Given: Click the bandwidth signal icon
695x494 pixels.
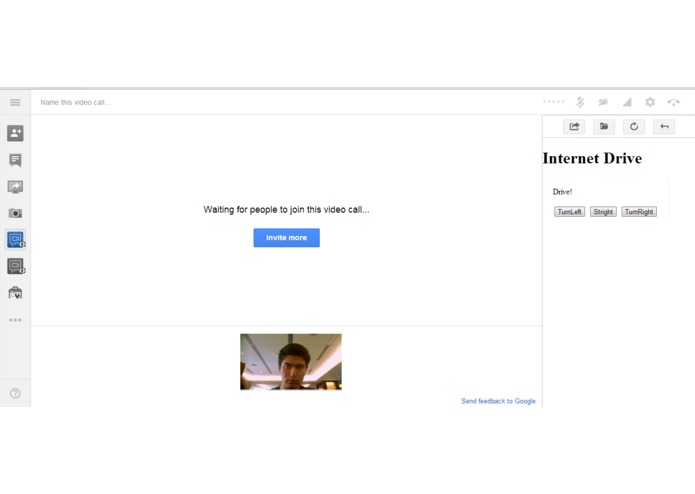Looking at the screenshot, I should pyautogui.click(x=627, y=102).
